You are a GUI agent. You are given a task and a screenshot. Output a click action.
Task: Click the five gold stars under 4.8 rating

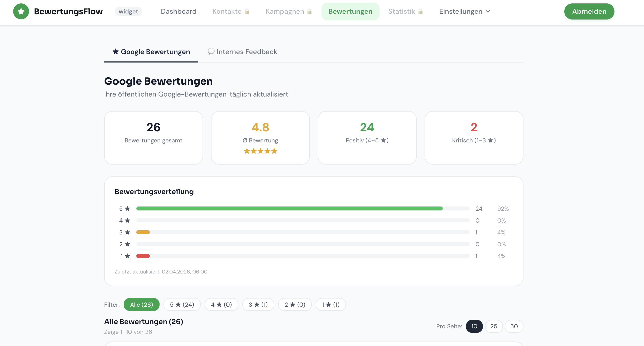(260, 151)
